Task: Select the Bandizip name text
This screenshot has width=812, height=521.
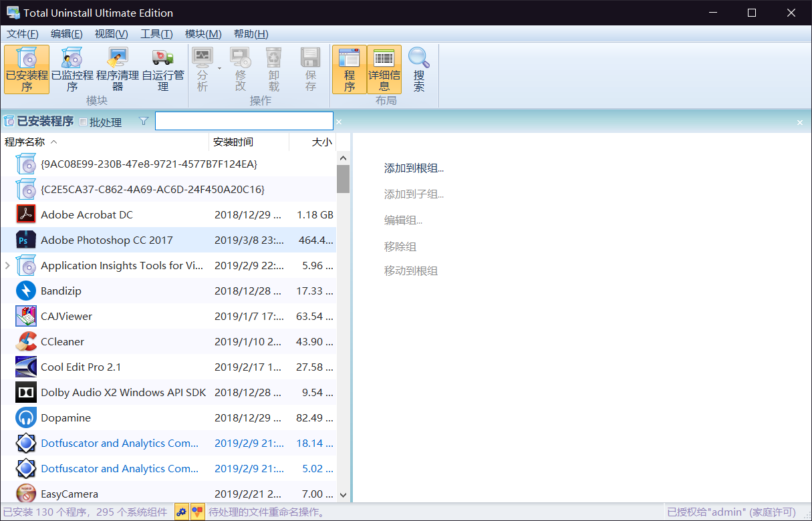Action: coord(61,291)
